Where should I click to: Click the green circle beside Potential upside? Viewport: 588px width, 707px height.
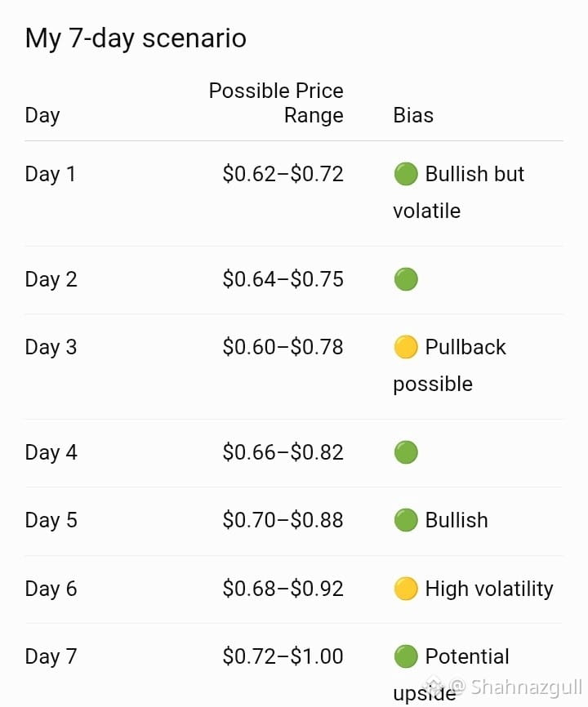pyautogui.click(x=405, y=656)
